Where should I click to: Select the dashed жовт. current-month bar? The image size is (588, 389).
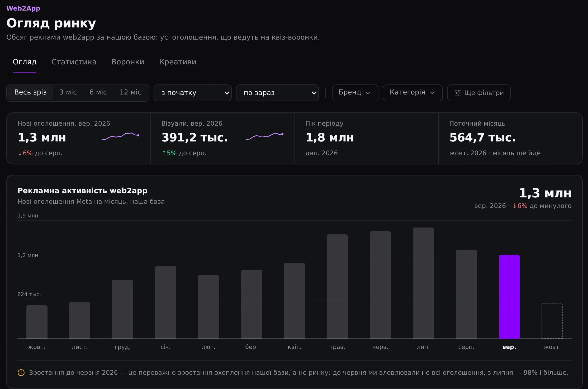[552, 321]
